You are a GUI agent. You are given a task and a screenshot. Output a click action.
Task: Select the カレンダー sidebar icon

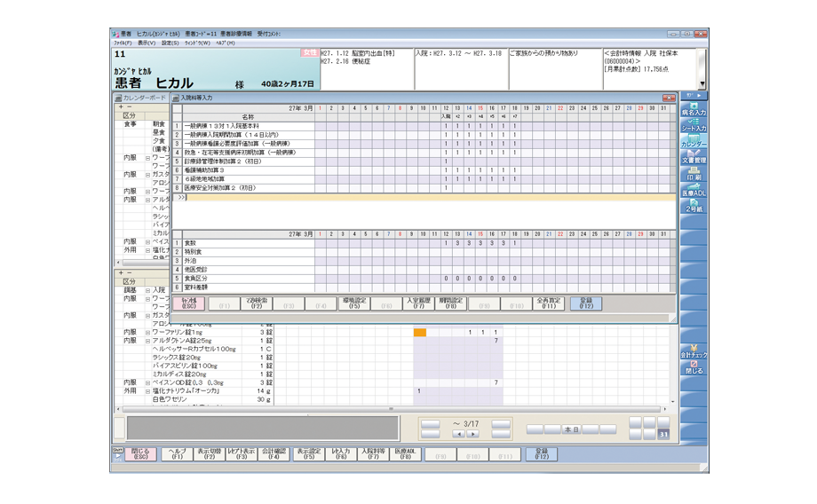(693, 141)
